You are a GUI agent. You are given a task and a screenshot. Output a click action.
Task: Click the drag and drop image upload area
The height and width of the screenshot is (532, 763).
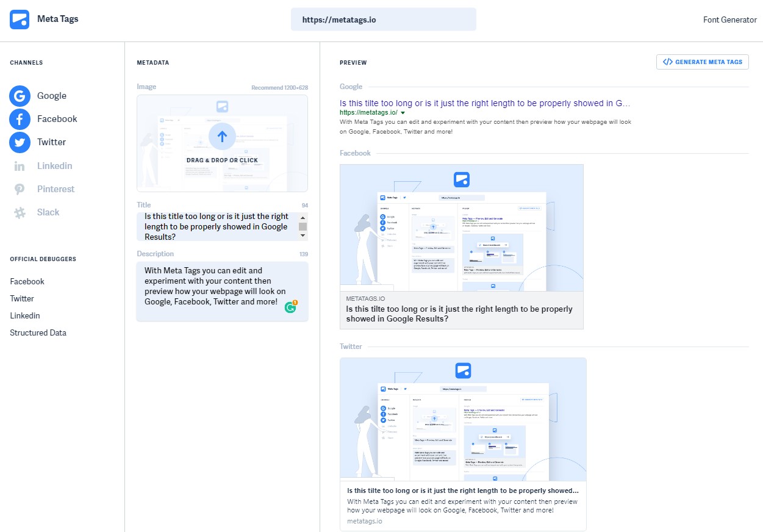click(222, 159)
